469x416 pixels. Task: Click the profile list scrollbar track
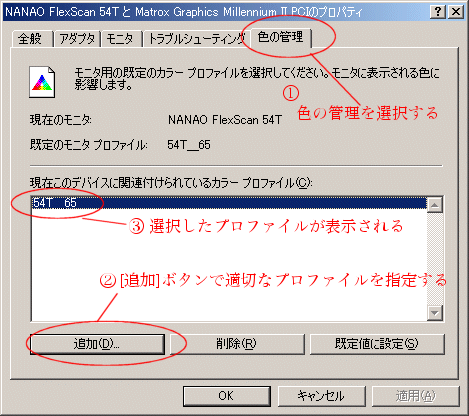tap(435, 259)
